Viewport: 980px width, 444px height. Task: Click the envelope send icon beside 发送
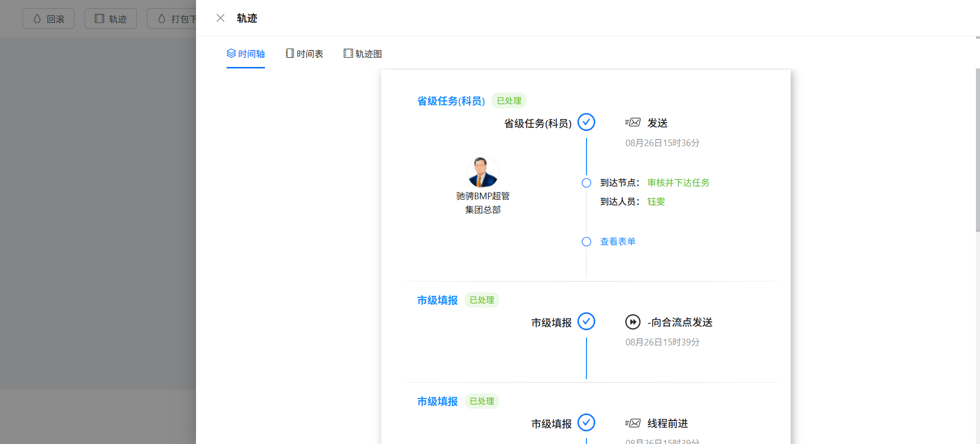(x=633, y=122)
